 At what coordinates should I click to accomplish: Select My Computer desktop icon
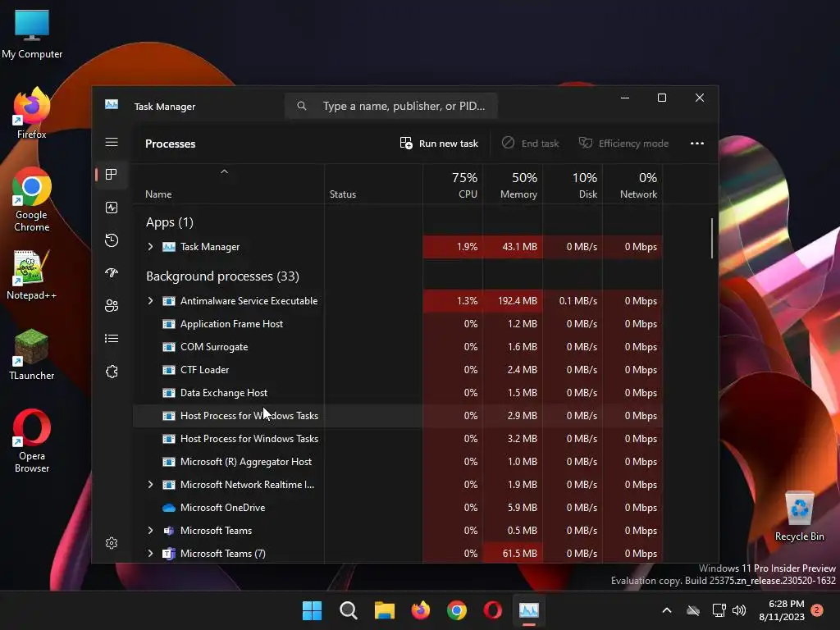[x=32, y=34]
